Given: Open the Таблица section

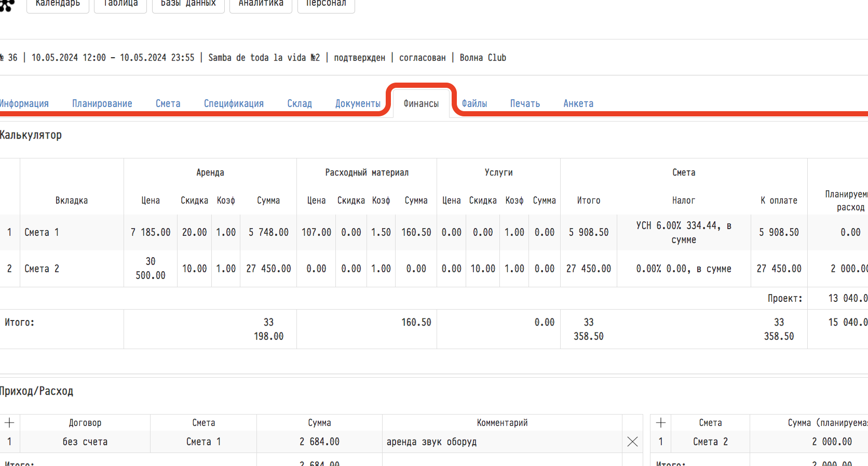Looking at the screenshot, I should point(120,4).
